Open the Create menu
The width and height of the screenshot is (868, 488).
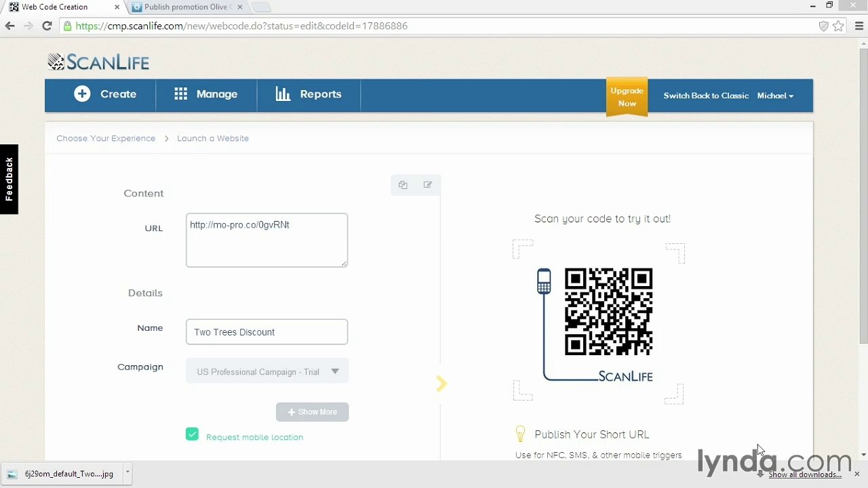(x=105, y=94)
